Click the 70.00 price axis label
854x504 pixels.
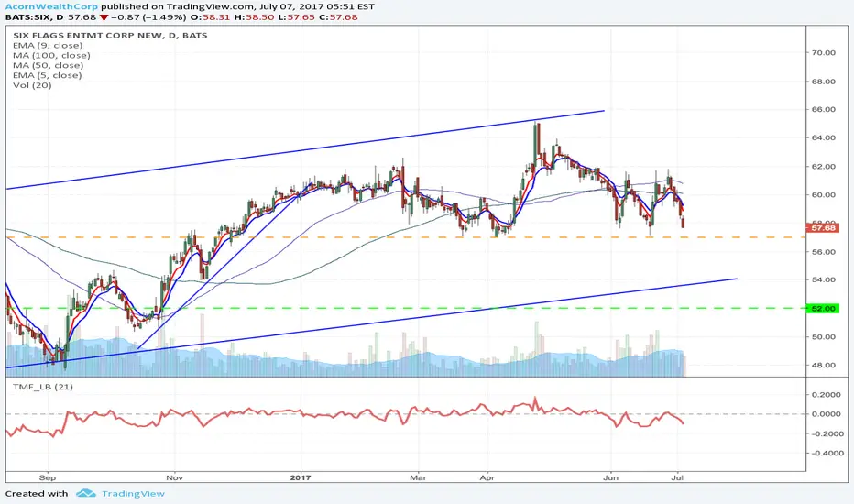[824, 53]
